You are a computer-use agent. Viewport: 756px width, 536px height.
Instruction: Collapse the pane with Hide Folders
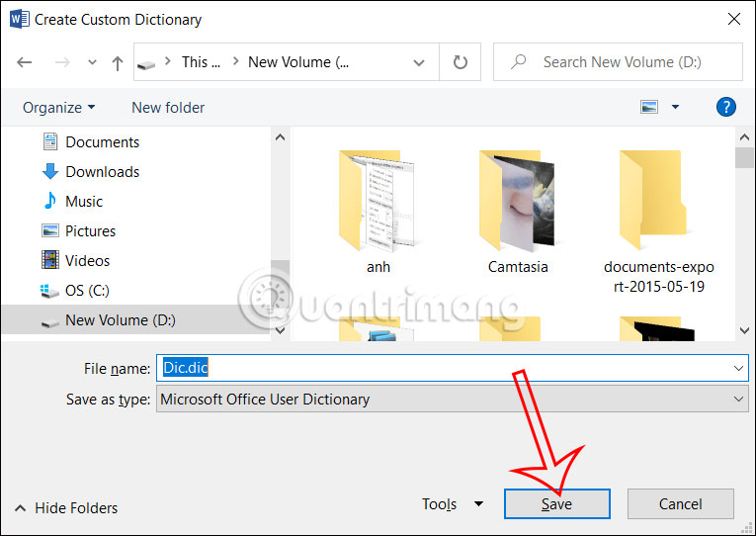tap(66, 508)
